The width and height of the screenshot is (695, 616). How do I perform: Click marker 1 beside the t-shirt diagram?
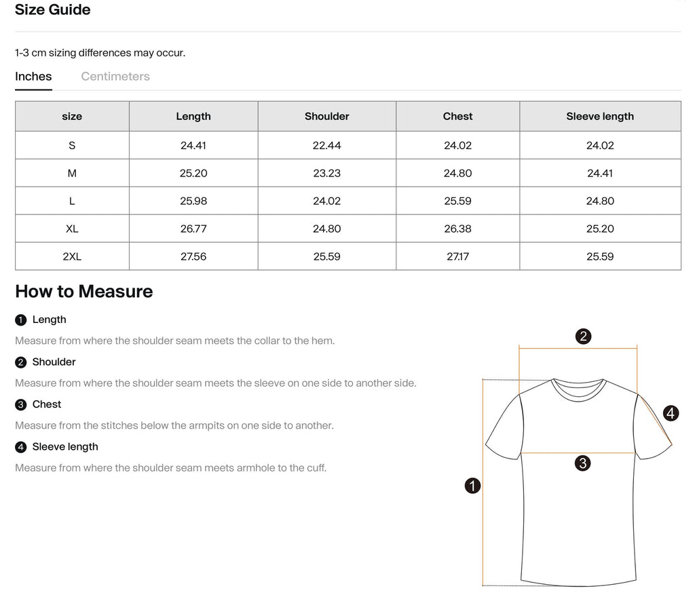coord(473,486)
